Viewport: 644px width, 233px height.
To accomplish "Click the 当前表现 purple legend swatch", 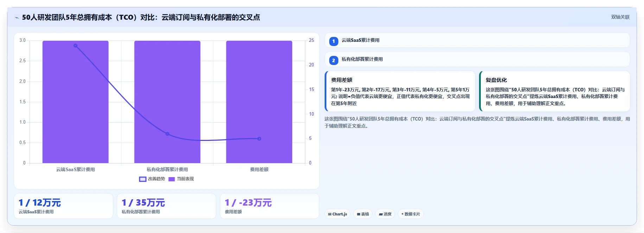I will coord(172,179).
